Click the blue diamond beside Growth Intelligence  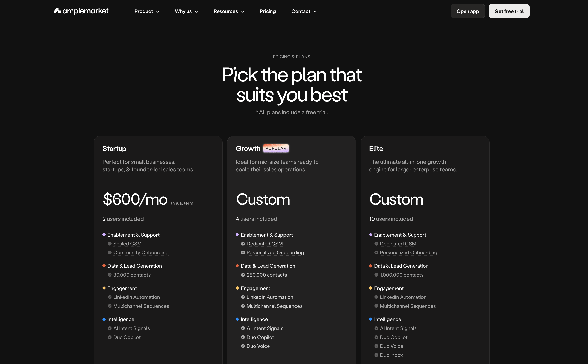(237, 319)
